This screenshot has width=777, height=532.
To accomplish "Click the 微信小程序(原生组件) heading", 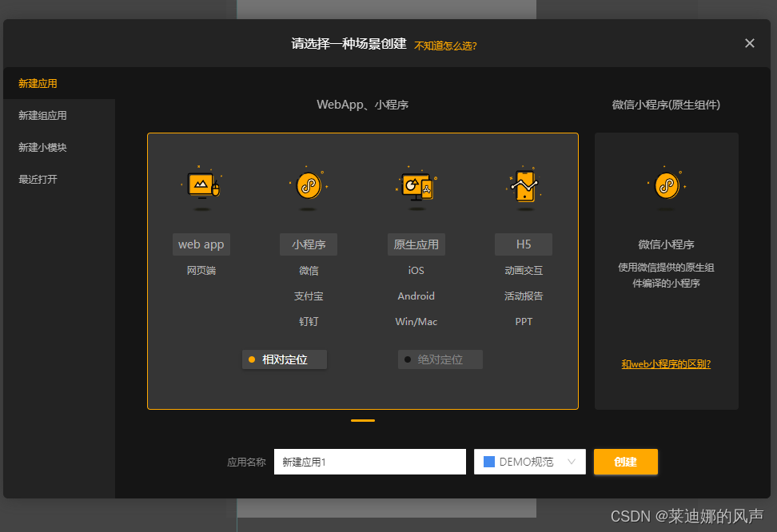I will pos(666,105).
